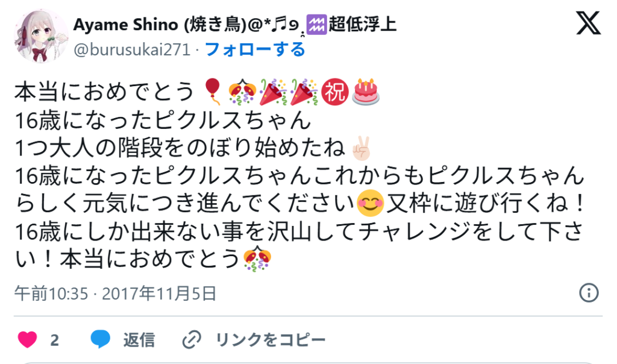Like the tweet with heart icon
Viewport: 617px width, 364px height.
27,340
